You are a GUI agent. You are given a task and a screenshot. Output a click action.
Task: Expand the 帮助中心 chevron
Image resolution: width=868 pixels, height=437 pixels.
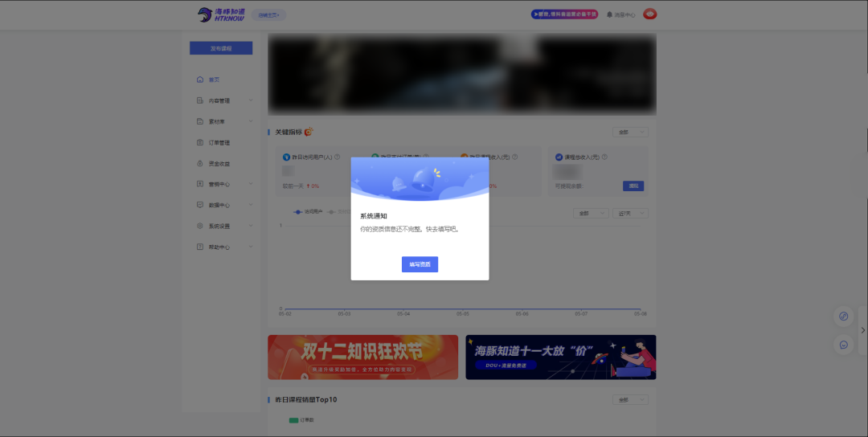point(251,247)
